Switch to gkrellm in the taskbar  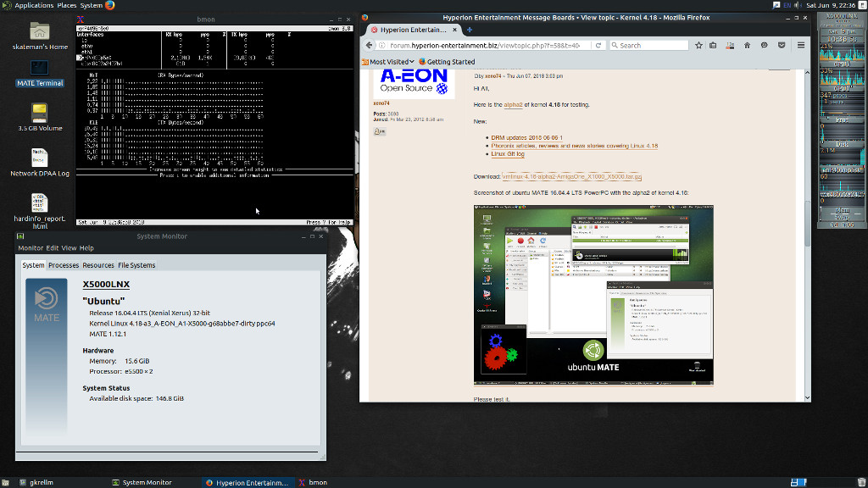coord(36,482)
